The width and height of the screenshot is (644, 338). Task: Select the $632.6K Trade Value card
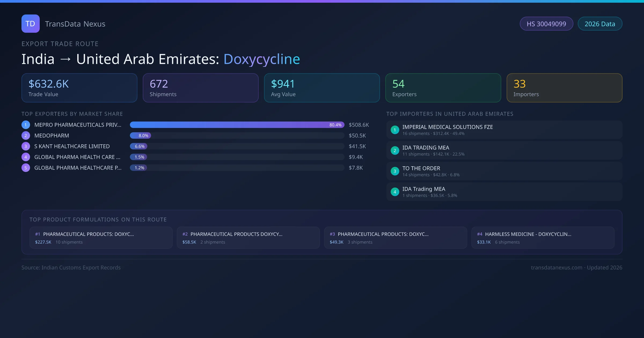point(79,88)
